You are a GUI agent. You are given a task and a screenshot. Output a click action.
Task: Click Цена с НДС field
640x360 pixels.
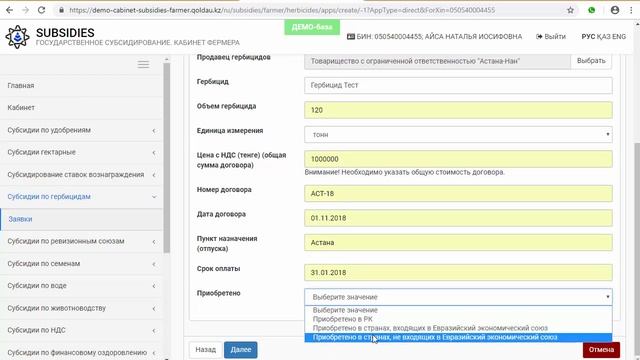click(458, 159)
